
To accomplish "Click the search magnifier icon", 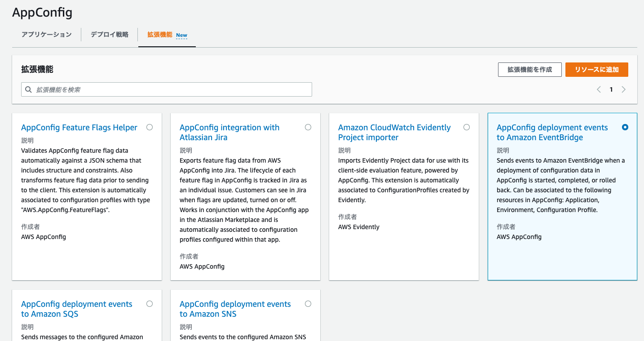I will click(x=28, y=89).
